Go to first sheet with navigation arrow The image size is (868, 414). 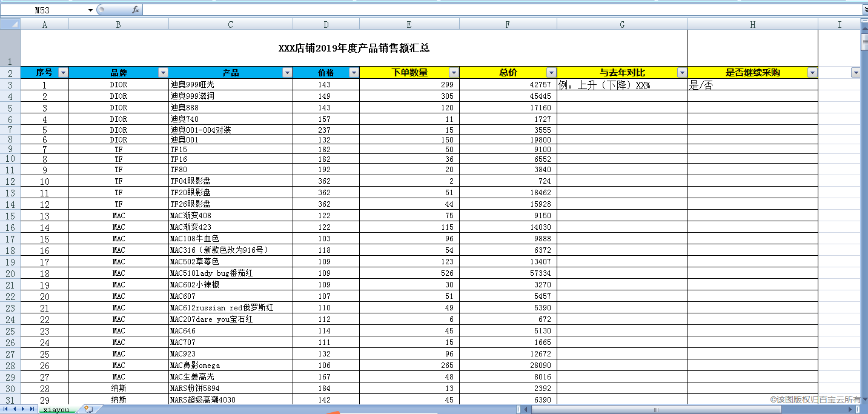(7, 409)
